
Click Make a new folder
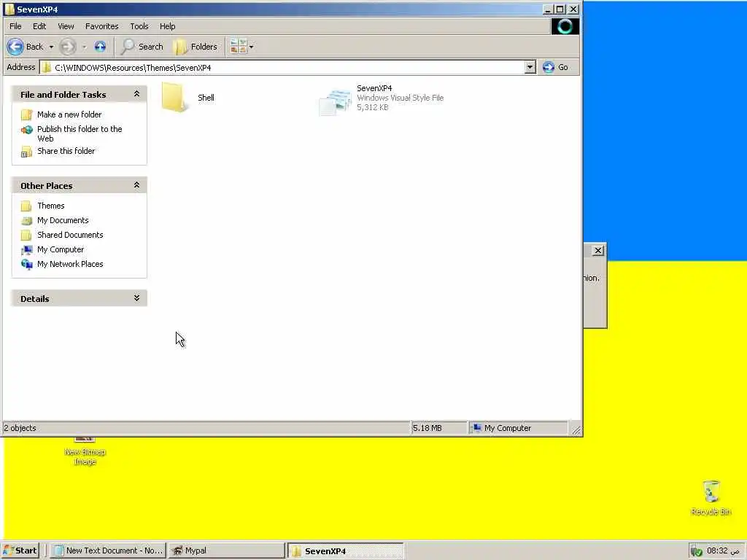[x=69, y=114]
